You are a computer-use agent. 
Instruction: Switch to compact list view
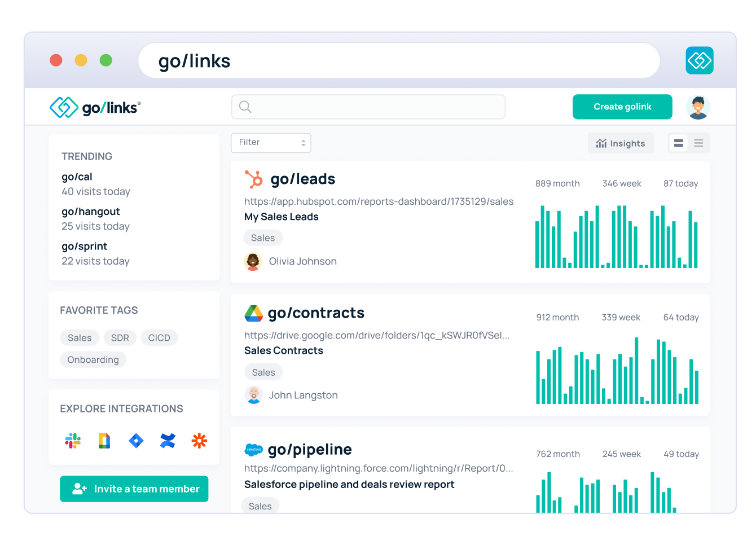point(698,143)
